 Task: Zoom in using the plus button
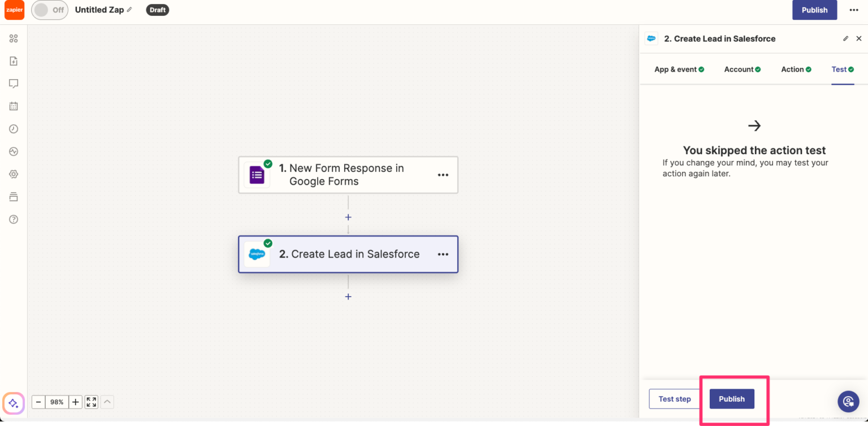(75, 402)
